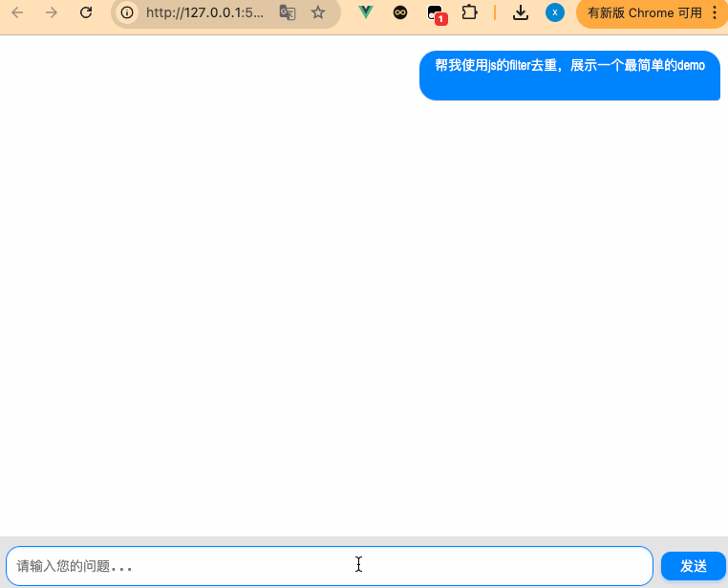Bookmark this page with the star icon
The image size is (728, 588).
click(x=318, y=12)
